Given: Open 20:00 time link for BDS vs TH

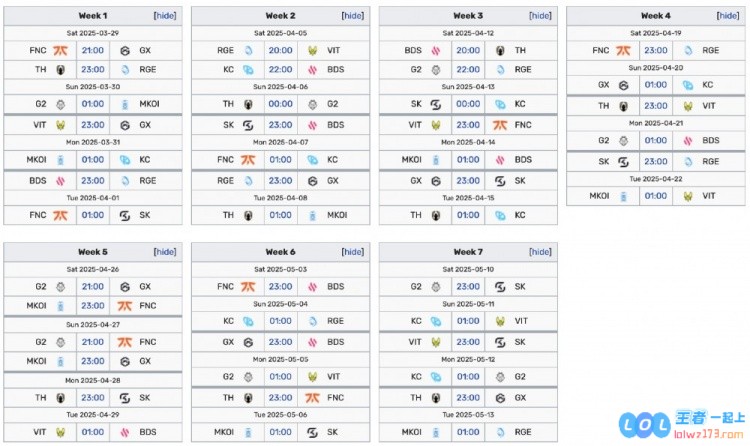Looking at the screenshot, I should coord(468,50).
